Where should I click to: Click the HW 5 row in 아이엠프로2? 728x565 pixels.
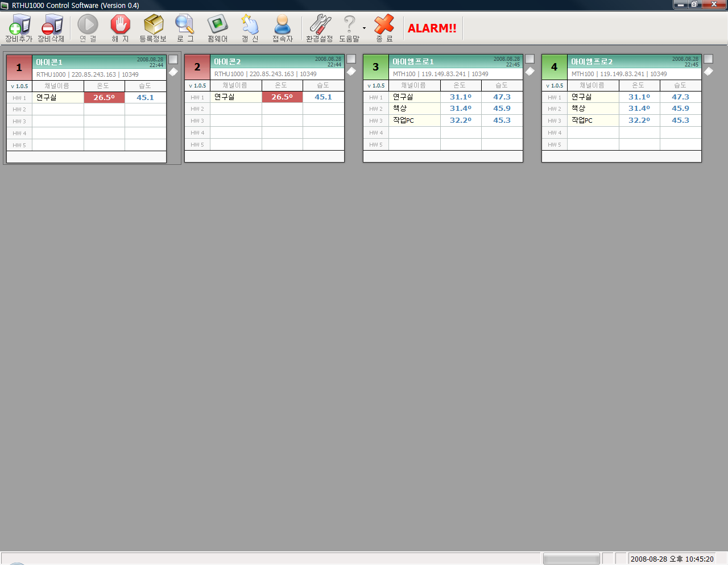click(622, 144)
